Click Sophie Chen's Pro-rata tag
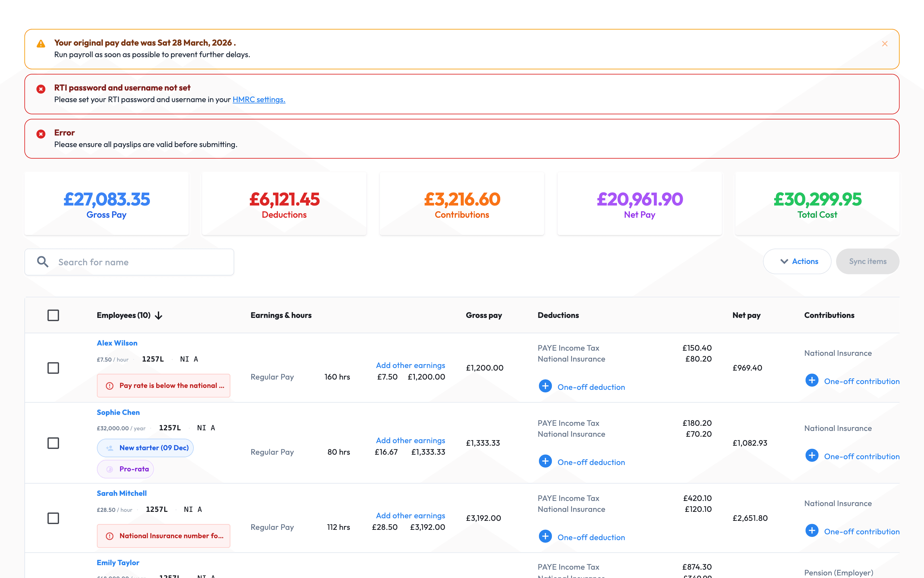This screenshot has width=924, height=578. point(125,469)
